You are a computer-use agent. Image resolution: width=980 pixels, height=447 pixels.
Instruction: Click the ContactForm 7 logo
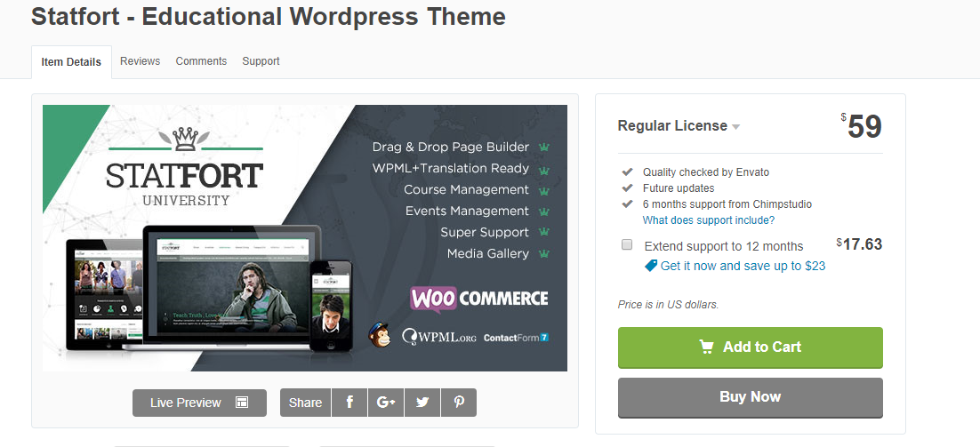517,338
